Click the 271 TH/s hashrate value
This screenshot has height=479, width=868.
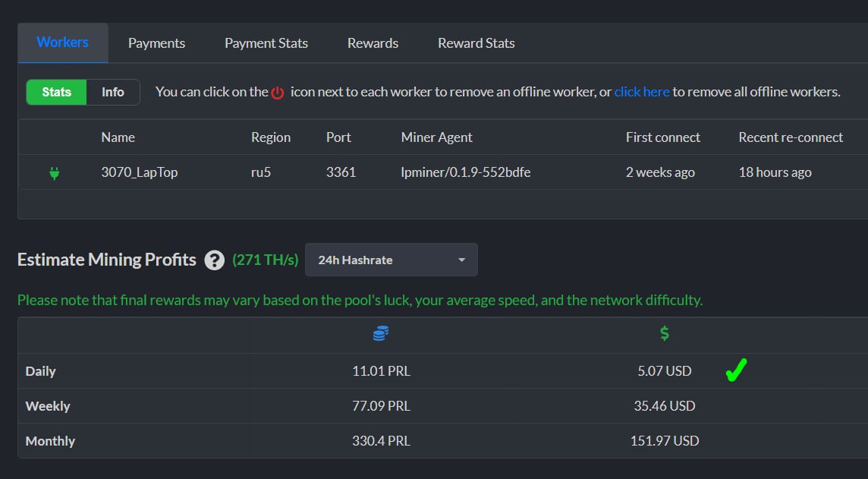(265, 260)
